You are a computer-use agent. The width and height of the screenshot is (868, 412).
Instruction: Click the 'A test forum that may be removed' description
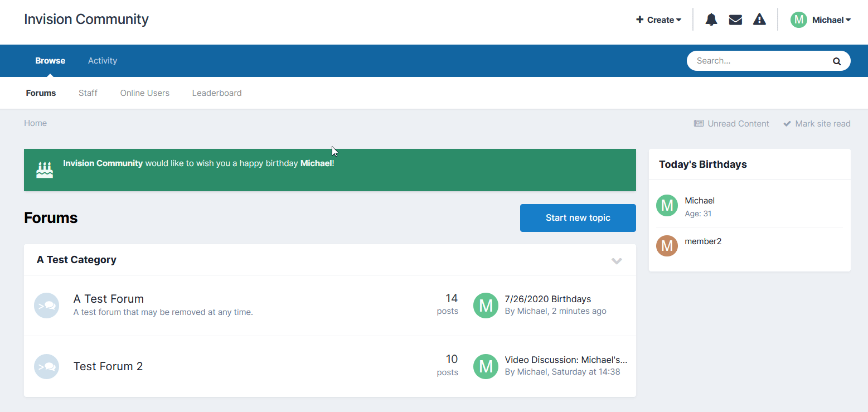coord(163,312)
